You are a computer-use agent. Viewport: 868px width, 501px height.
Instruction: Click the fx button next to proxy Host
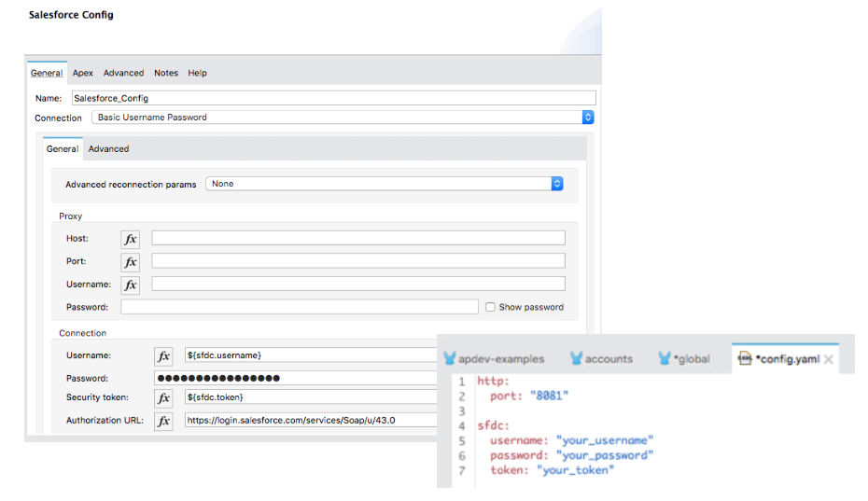coord(130,239)
